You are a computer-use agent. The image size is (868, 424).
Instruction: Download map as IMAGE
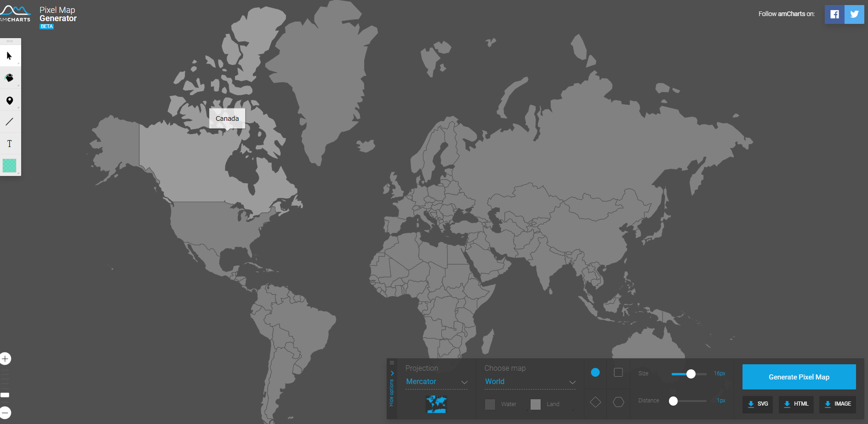[838, 404]
